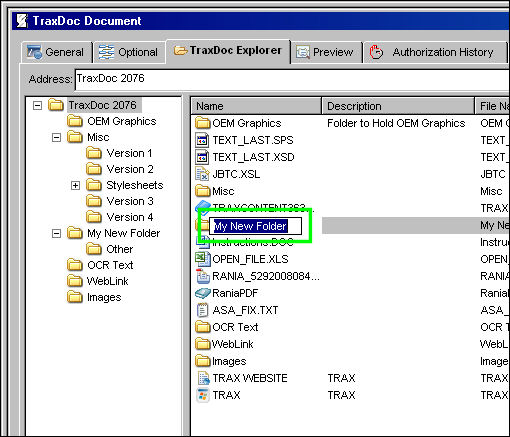510x437 pixels.
Task: Click the Address field with TraxDoc 2076
Action: coord(292,79)
